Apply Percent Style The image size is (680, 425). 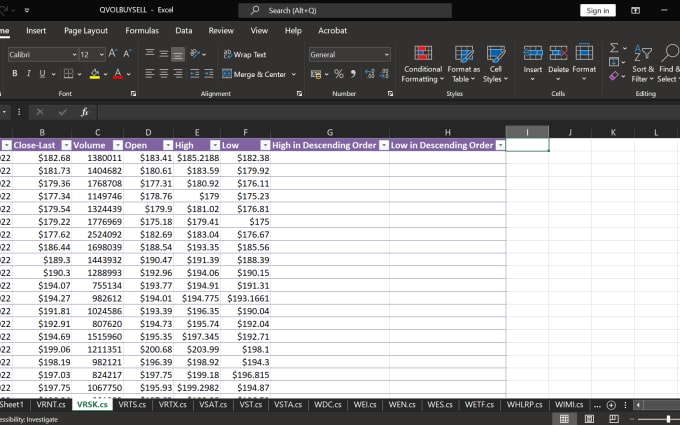click(339, 74)
